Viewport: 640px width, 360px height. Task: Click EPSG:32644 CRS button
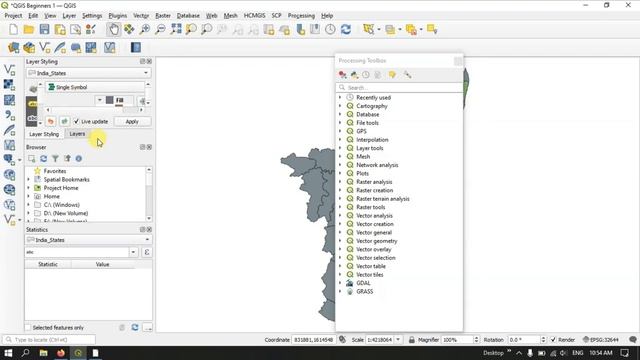click(601, 340)
